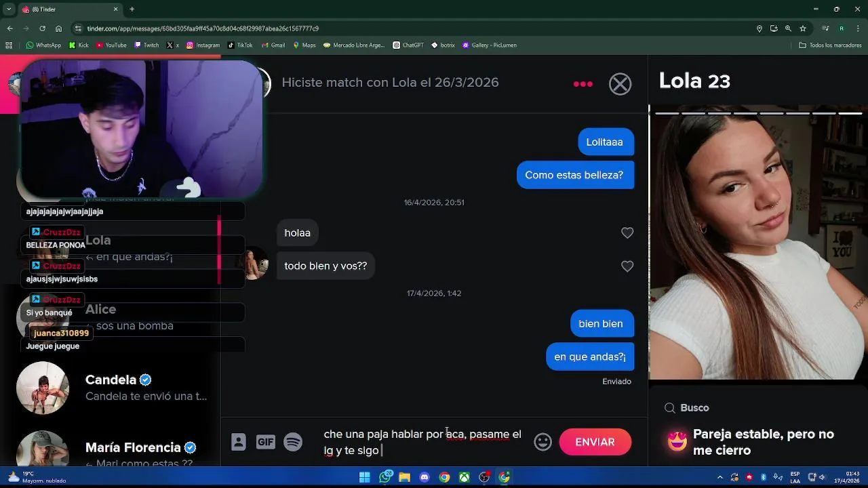Open the WhatsApp bookmark
This screenshot has height=488, width=868.
[43, 45]
